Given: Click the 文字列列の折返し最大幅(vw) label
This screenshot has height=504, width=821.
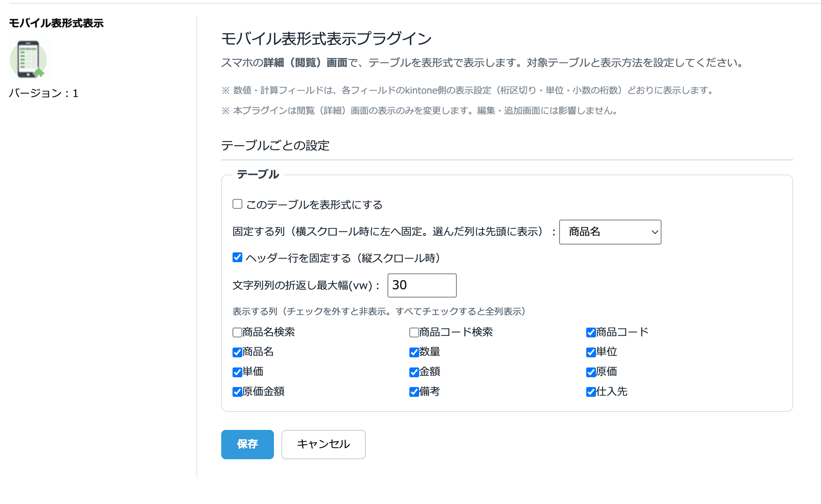Looking at the screenshot, I should pos(306,285).
